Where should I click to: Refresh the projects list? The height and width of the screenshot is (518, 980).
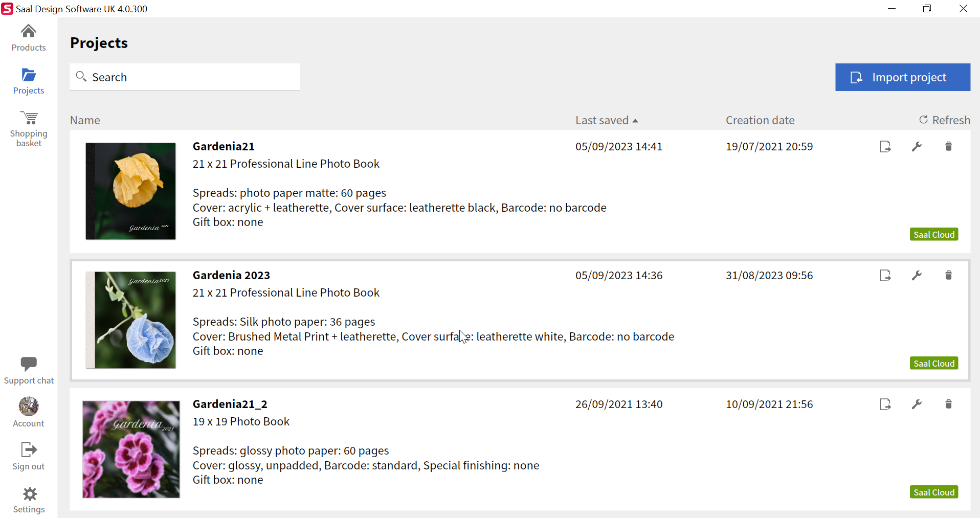944,120
